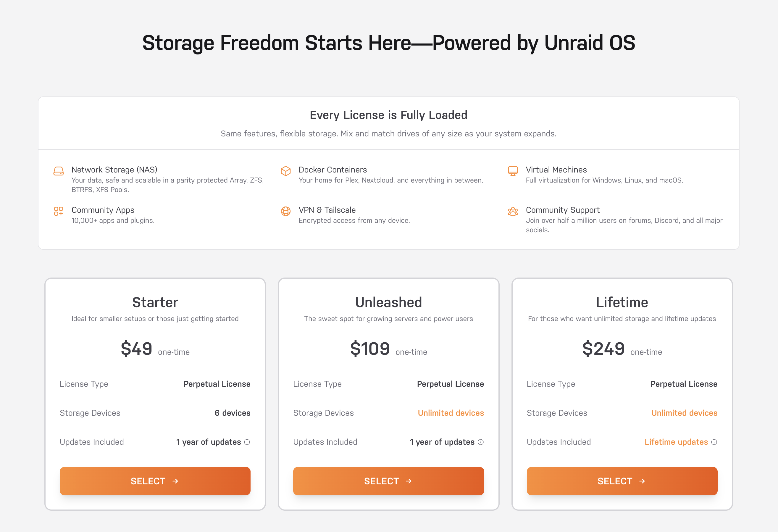The width and height of the screenshot is (778, 532).
Task: Click the Perpetual License label on Unleashed card
Action: click(450, 384)
